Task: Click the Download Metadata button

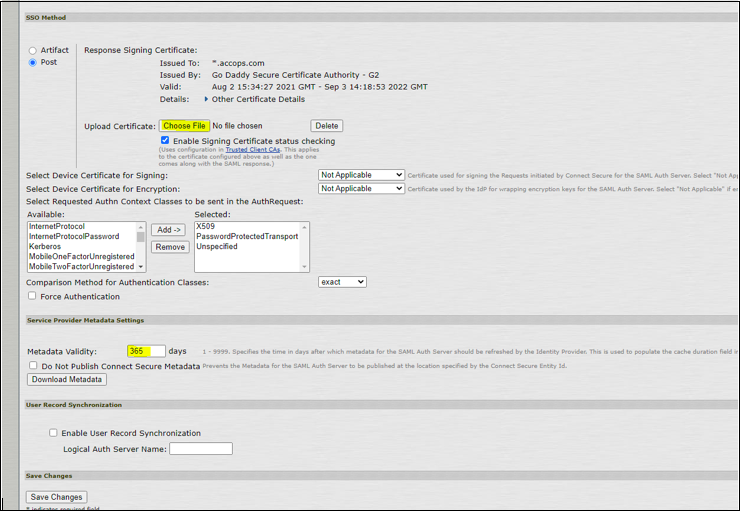Action: 67,380
